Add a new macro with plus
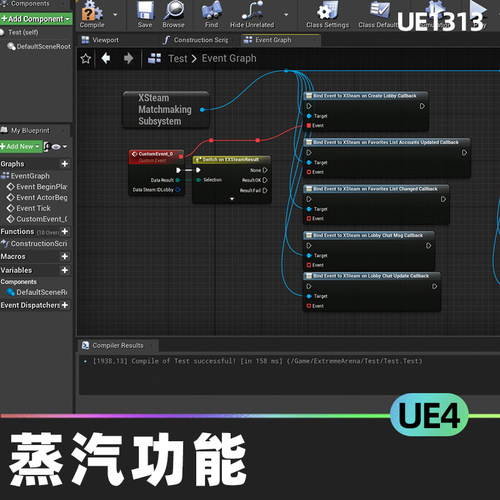This screenshot has width=500, height=500. [65, 256]
